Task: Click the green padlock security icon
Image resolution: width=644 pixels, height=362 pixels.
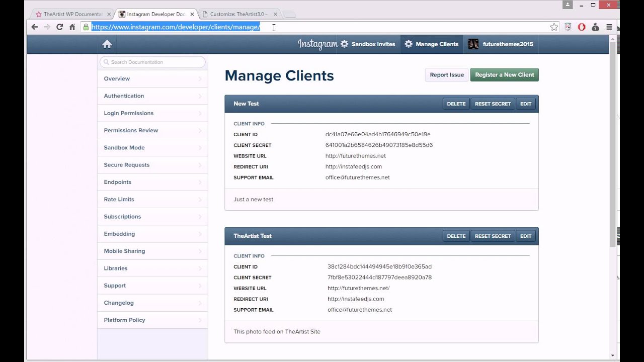Action: 86,27
